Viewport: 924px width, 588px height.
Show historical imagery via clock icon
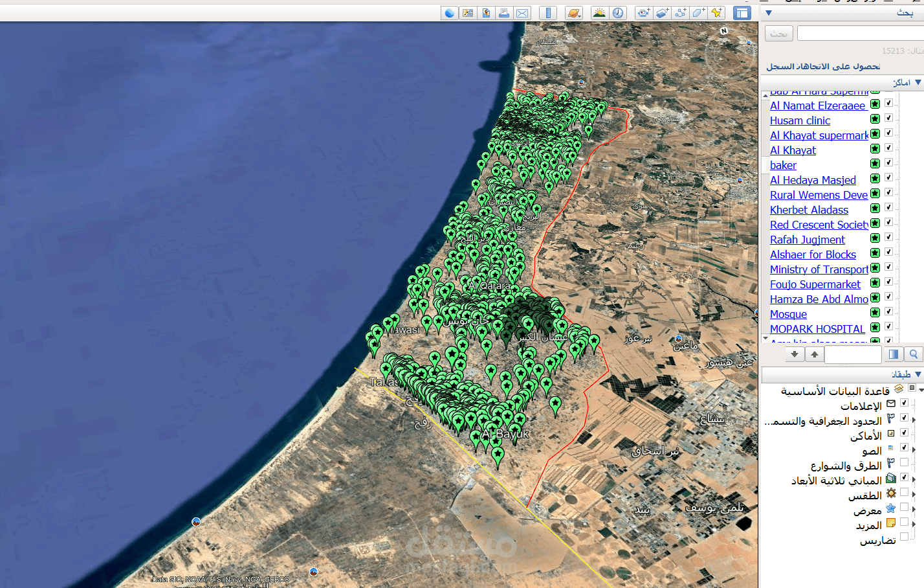(x=618, y=12)
